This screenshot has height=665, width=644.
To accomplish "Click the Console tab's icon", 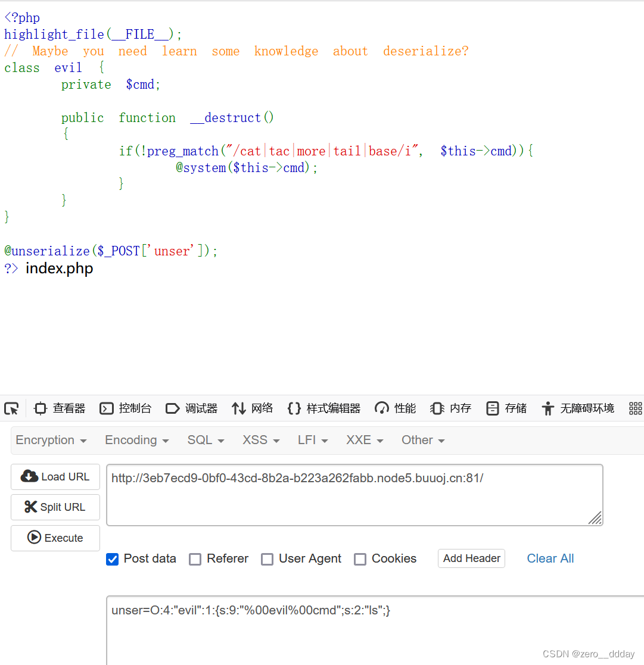I will (106, 408).
